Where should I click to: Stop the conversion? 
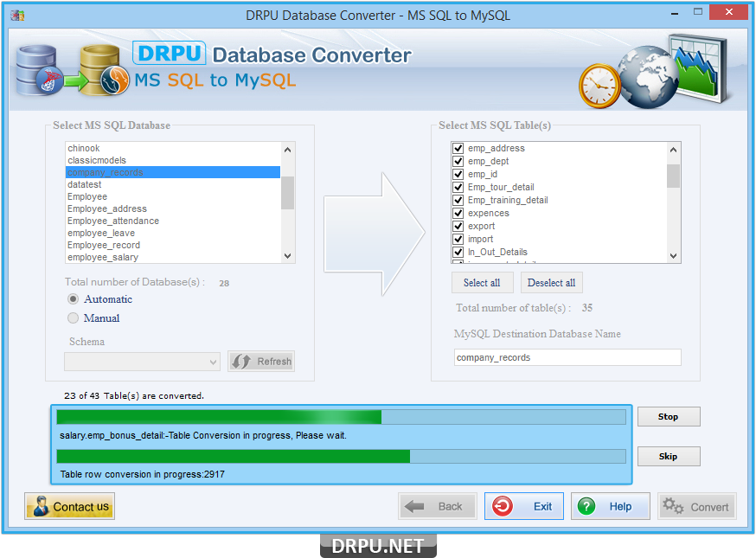669,417
